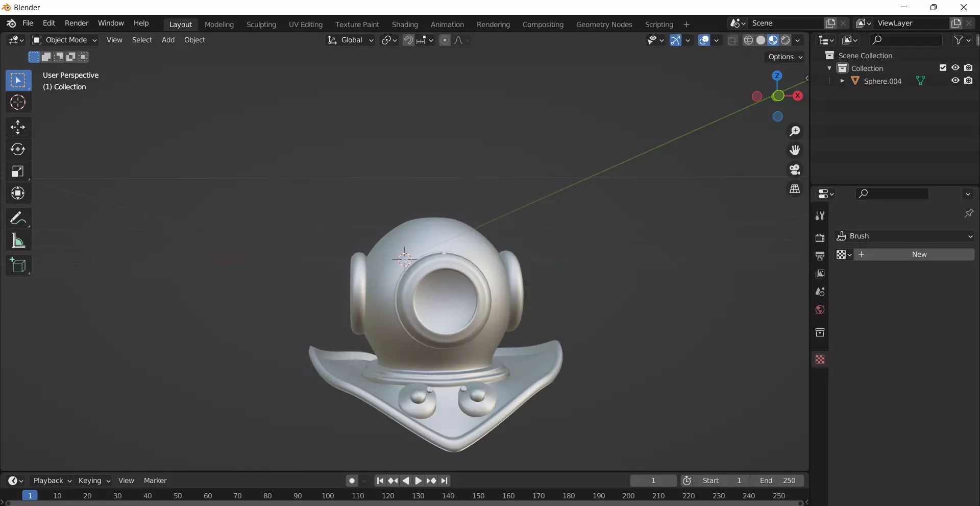The image size is (980, 506).
Task: Open the Output properties tab
Action: click(820, 256)
